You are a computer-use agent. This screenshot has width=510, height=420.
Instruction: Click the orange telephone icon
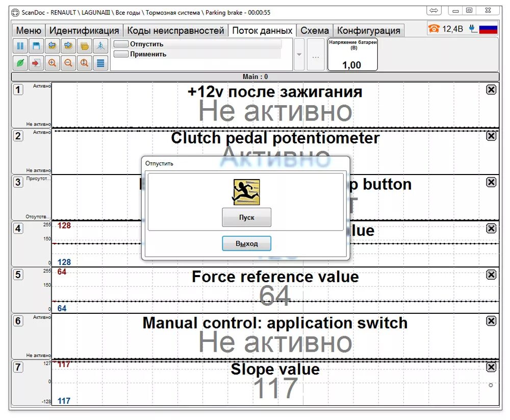point(434,29)
